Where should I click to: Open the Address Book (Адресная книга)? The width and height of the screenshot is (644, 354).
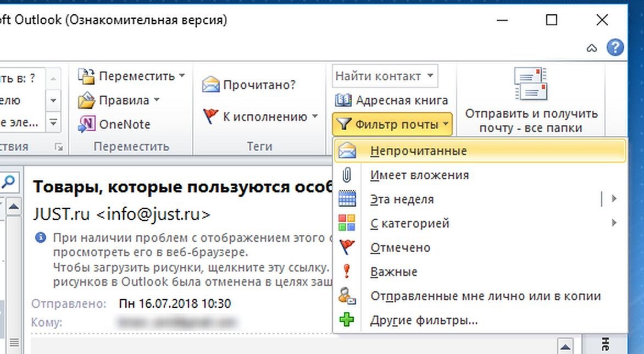[391, 100]
